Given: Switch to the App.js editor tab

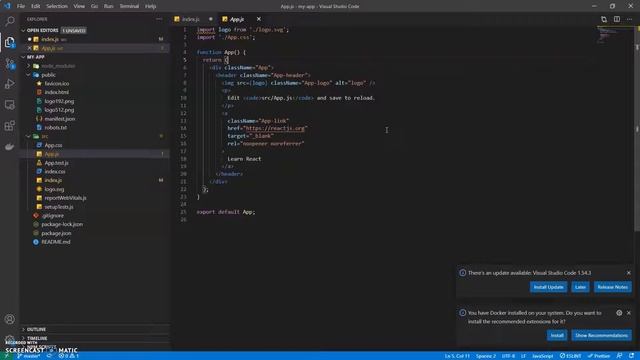Looking at the screenshot, I should [x=237, y=19].
